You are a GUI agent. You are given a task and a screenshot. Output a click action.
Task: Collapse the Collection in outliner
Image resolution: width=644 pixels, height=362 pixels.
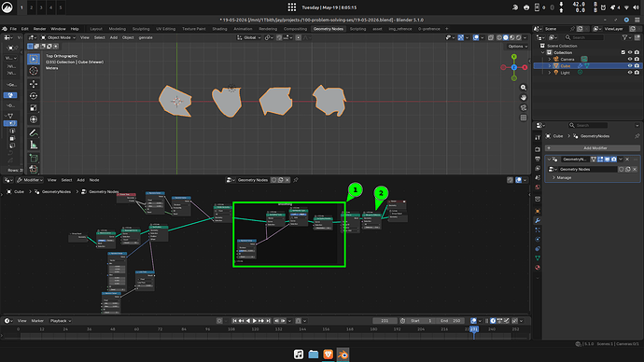pyautogui.click(x=543, y=52)
